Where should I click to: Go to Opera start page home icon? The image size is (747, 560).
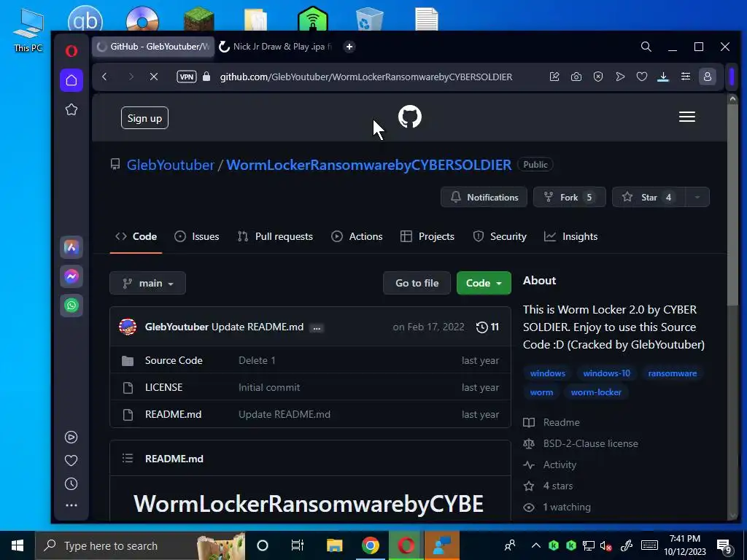tap(71, 80)
